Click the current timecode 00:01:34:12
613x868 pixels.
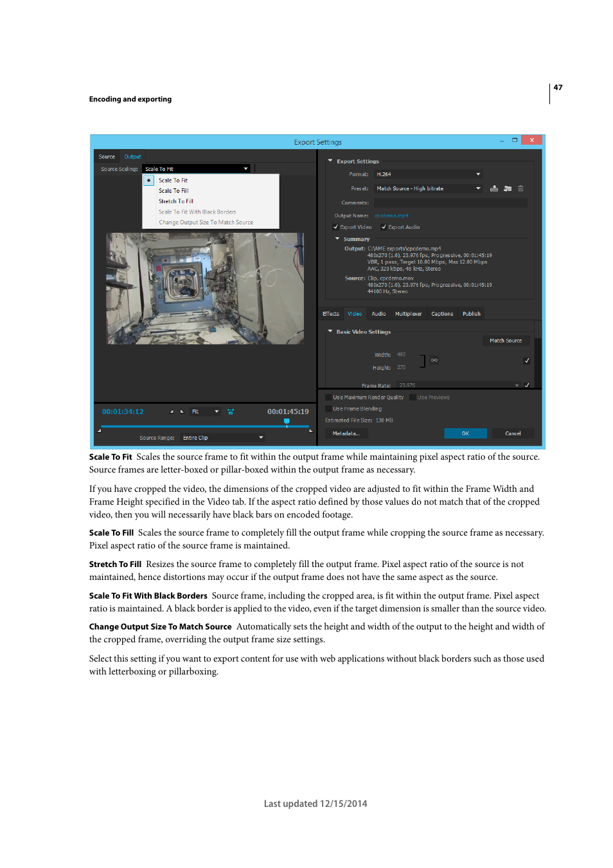point(123,411)
